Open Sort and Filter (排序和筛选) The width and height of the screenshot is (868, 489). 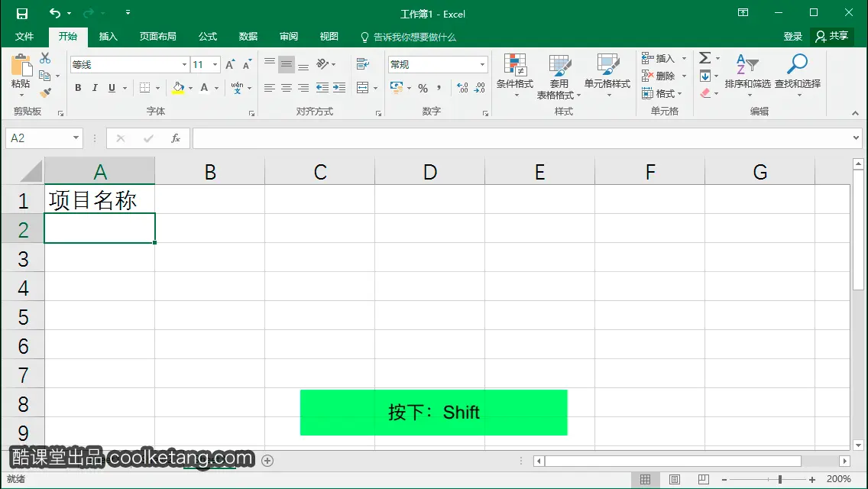tap(747, 76)
